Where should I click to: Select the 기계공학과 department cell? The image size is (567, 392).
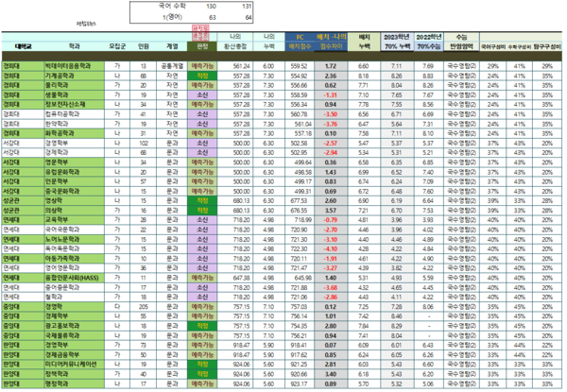[x=74, y=76]
